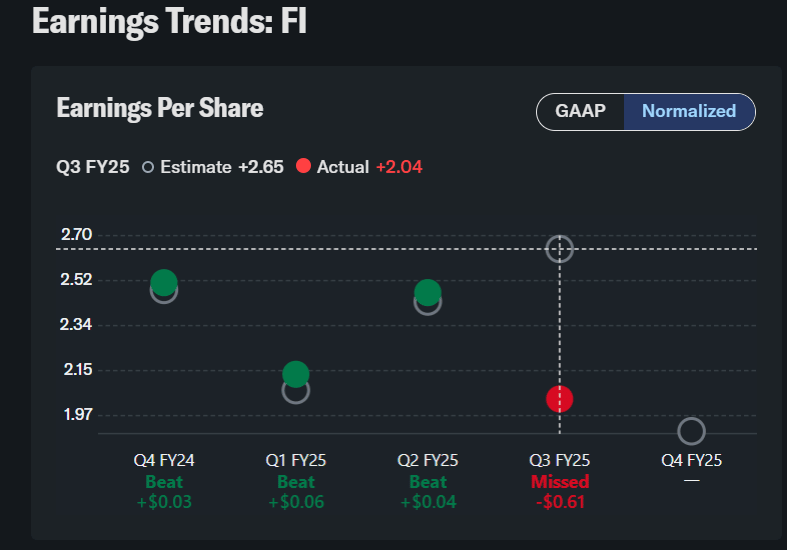Click the 2.70 y-axis label
Image resolution: width=787 pixels, height=550 pixels.
pos(76,235)
